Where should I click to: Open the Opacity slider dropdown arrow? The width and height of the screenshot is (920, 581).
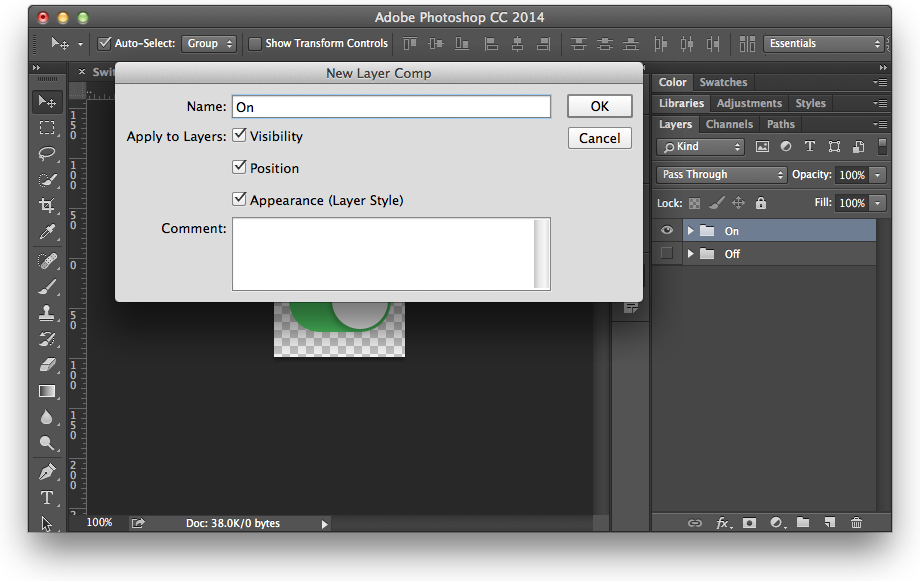878,175
